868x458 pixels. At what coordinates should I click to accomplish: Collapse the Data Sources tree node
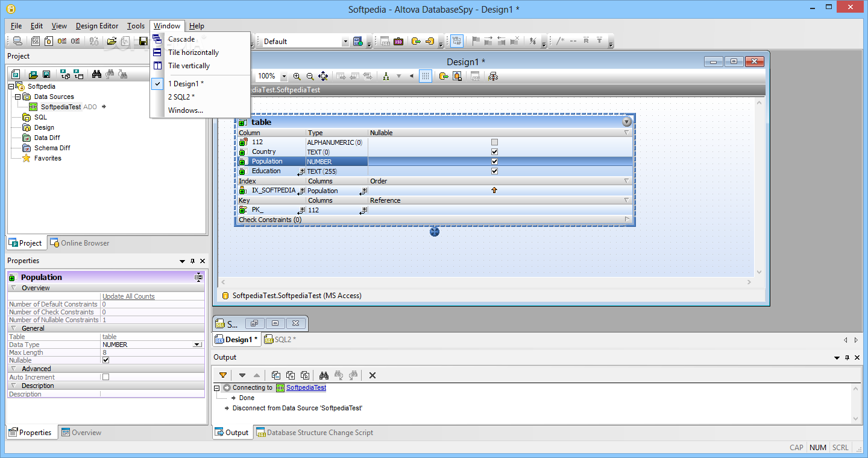pos(18,97)
